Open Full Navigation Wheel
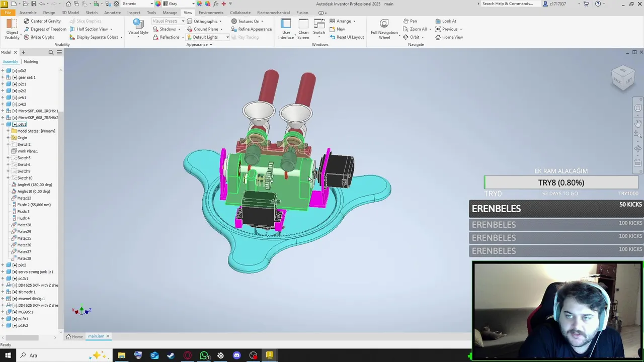The image size is (644, 362). coord(384,29)
